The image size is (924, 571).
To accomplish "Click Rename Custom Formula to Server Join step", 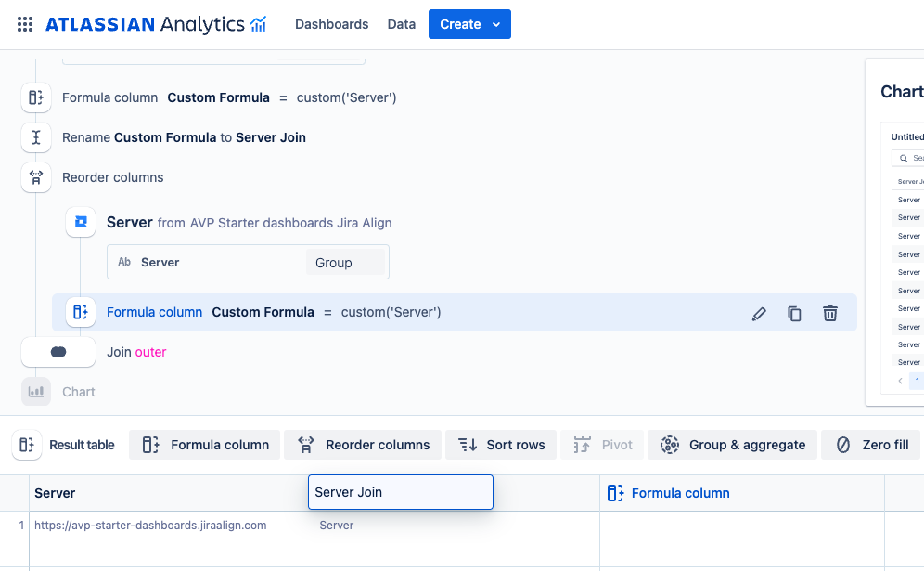I will pos(184,137).
